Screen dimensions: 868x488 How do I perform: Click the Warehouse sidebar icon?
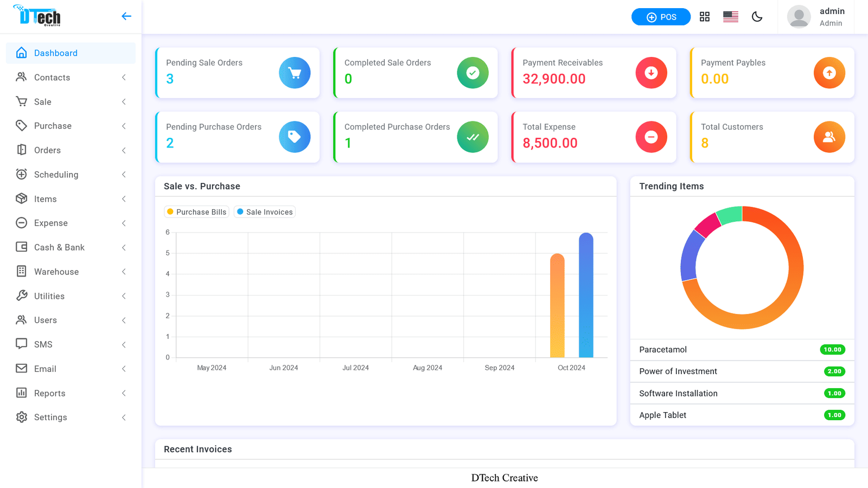[x=21, y=271]
